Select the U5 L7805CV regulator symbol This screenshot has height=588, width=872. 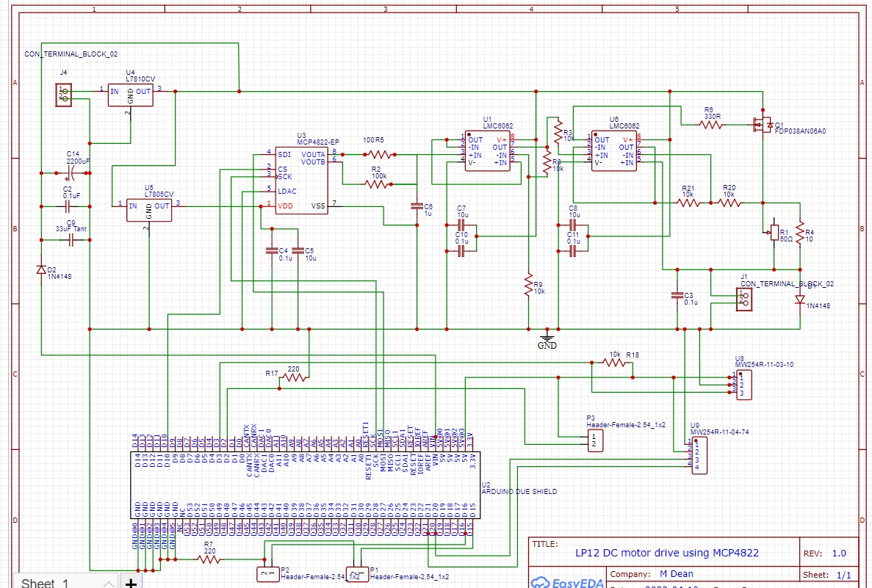[x=149, y=210]
